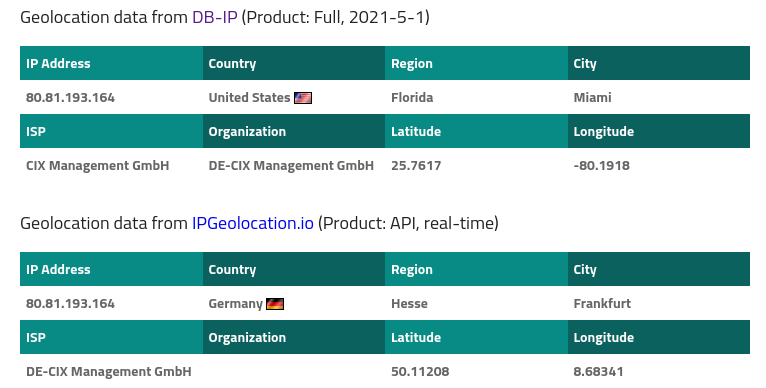The height and width of the screenshot is (388, 766).
Task: Click the United States flag icon
Action: coord(303,98)
